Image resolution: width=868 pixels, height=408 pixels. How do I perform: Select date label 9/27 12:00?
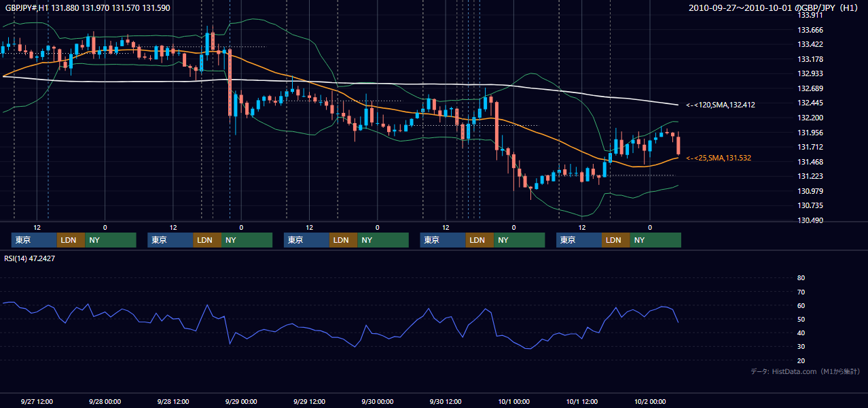(37, 401)
